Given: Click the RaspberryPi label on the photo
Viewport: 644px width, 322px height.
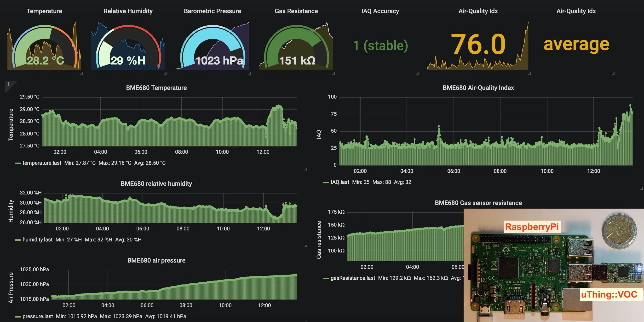Looking at the screenshot, I should (531, 227).
